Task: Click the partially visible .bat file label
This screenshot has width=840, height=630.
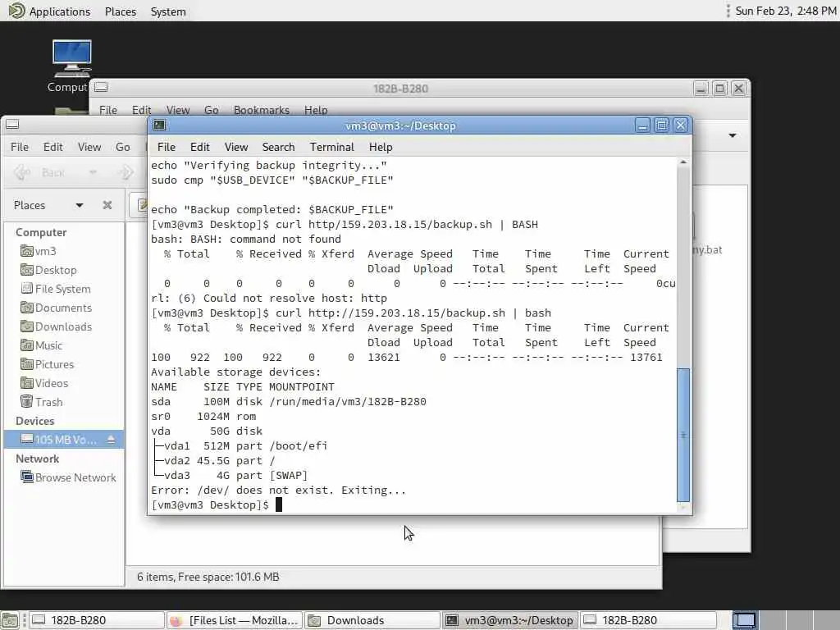Action: pyautogui.click(x=707, y=249)
